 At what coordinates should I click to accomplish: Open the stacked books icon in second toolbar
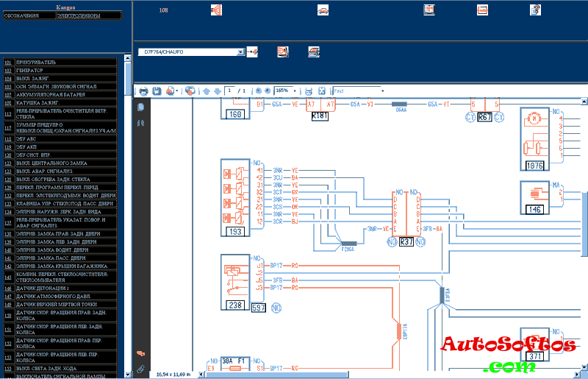(x=314, y=52)
